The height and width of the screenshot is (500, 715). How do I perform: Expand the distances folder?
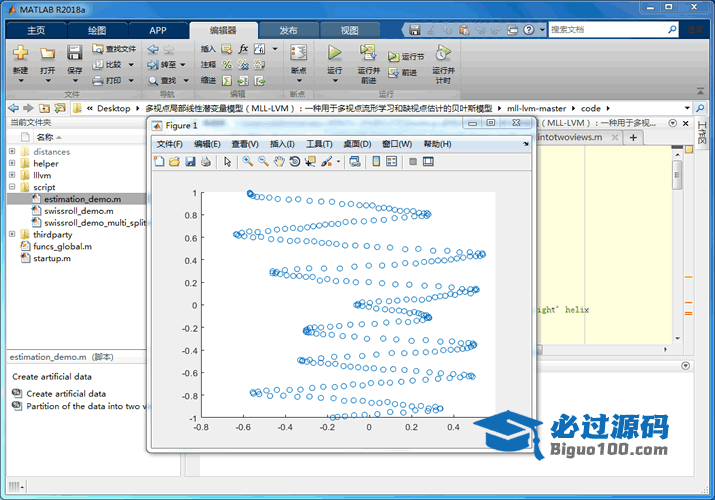(x=12, y=151)
